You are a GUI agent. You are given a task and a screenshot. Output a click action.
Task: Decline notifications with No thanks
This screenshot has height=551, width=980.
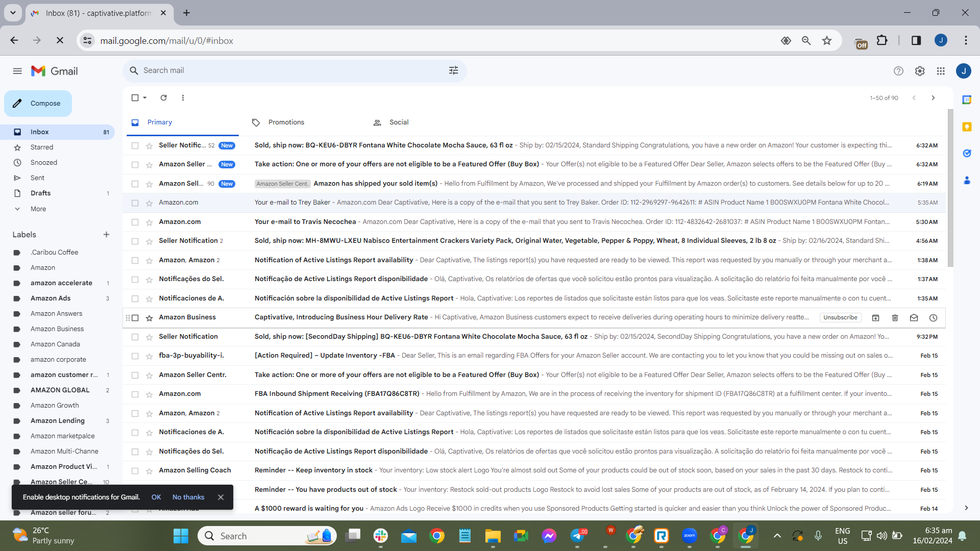point(188,497)
